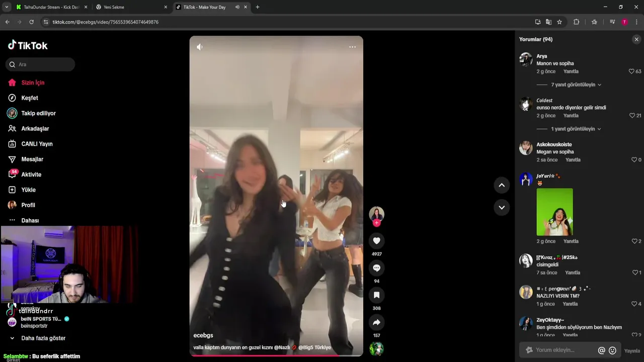Image resolution: width=644 pixels, height=362 pixels.
Task: Like the cisimgeldi comment
Action: (x=635, y=273)
